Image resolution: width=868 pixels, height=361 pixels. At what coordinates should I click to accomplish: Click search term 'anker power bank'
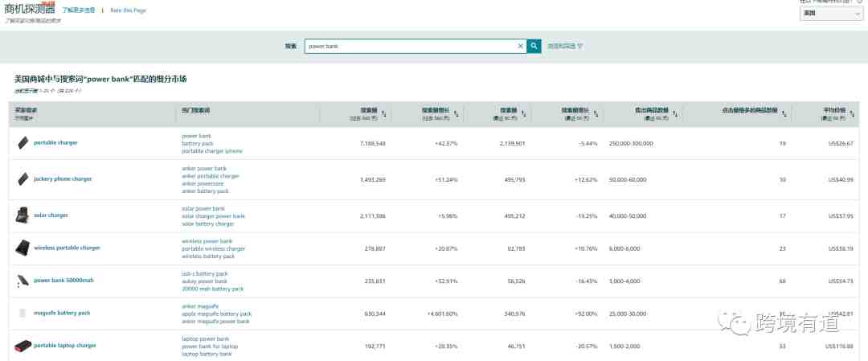tap(204, 168)
